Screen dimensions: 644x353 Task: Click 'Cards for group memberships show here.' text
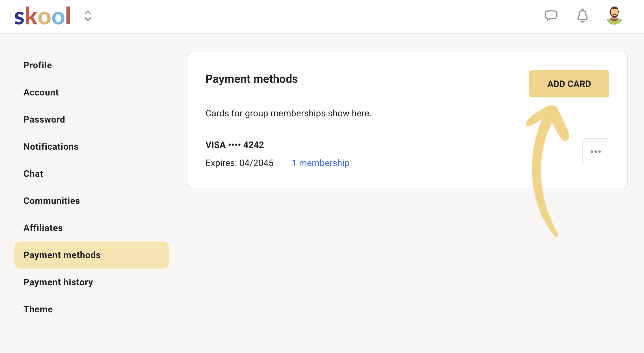click(288, 113)
